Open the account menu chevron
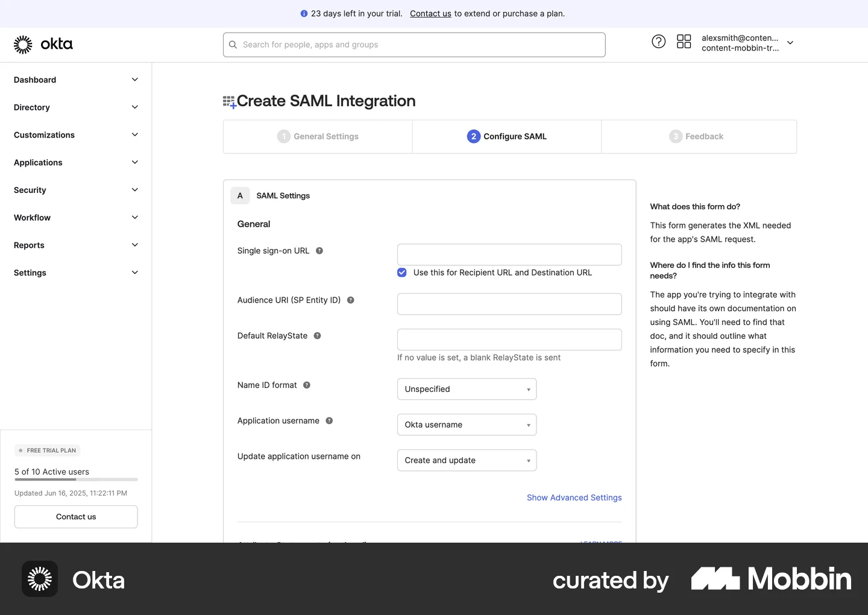The height and width of the screenshot is (615, 868). click(x=790, y=43)
